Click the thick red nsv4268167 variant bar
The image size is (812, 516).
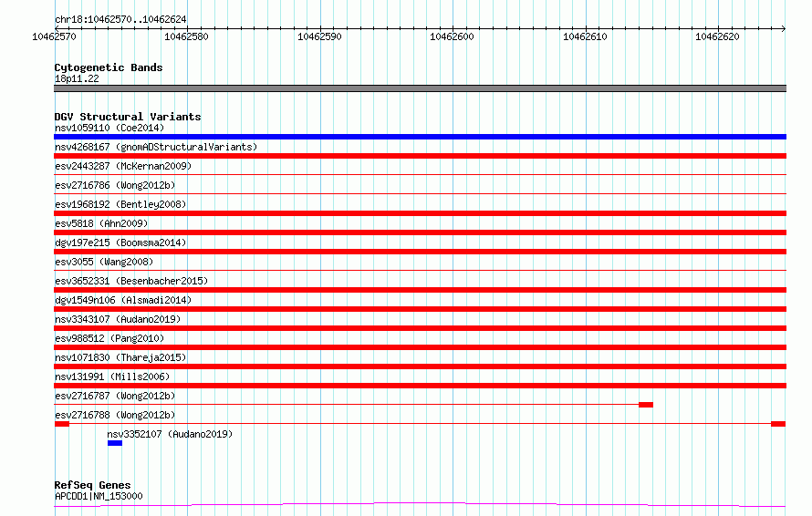(x=420, y=156)
